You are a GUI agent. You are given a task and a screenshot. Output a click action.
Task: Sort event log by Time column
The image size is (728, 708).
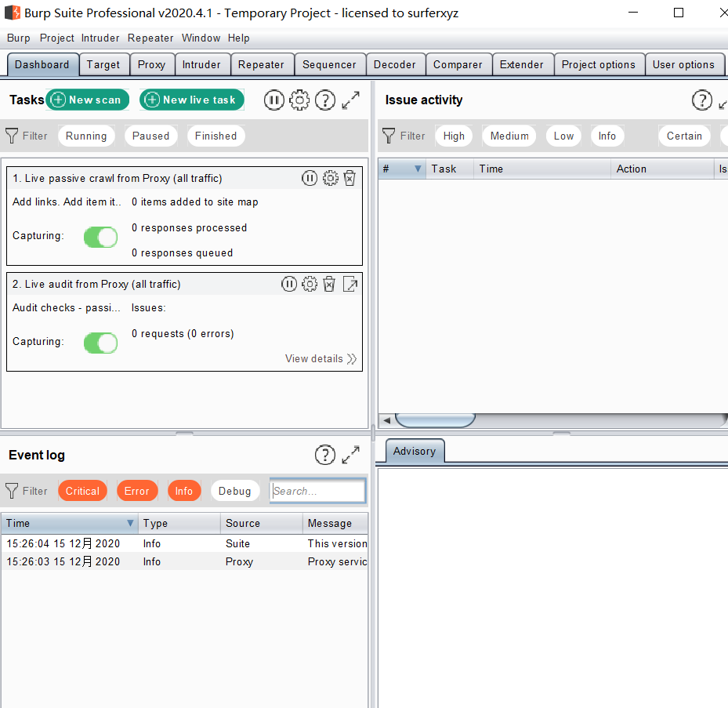(x=70, y=523)
